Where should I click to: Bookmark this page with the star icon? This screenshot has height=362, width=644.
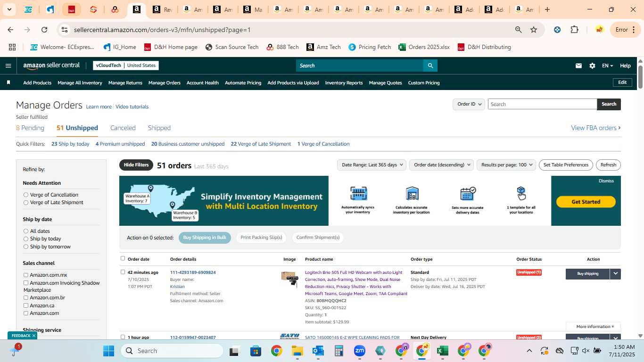[x=534, y=30]
